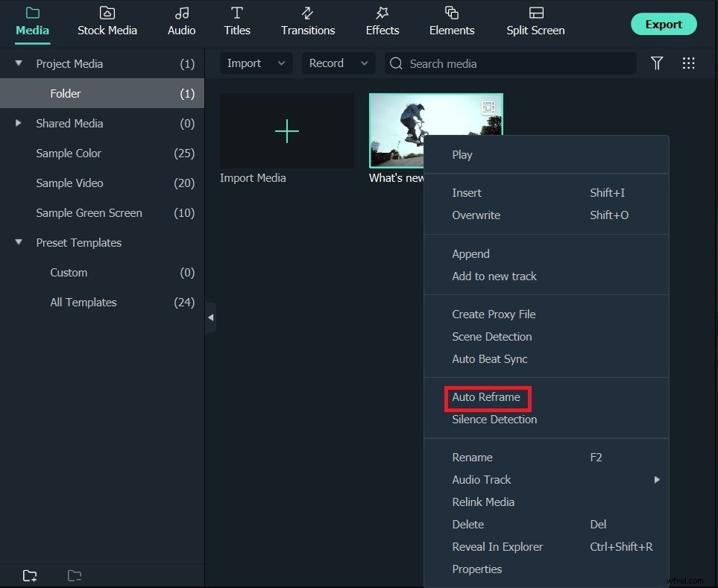Viewport: 718px width, 588px height.
Task: Switch view using the grid icon
Action: click(x=688, y=63)
